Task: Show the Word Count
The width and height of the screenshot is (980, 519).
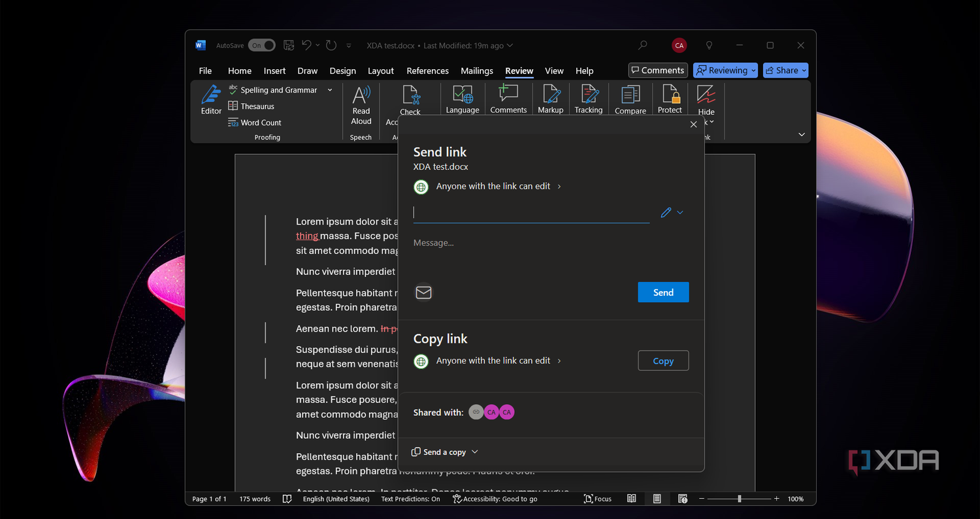Action: pyautogui.click(x=255, y=122)
